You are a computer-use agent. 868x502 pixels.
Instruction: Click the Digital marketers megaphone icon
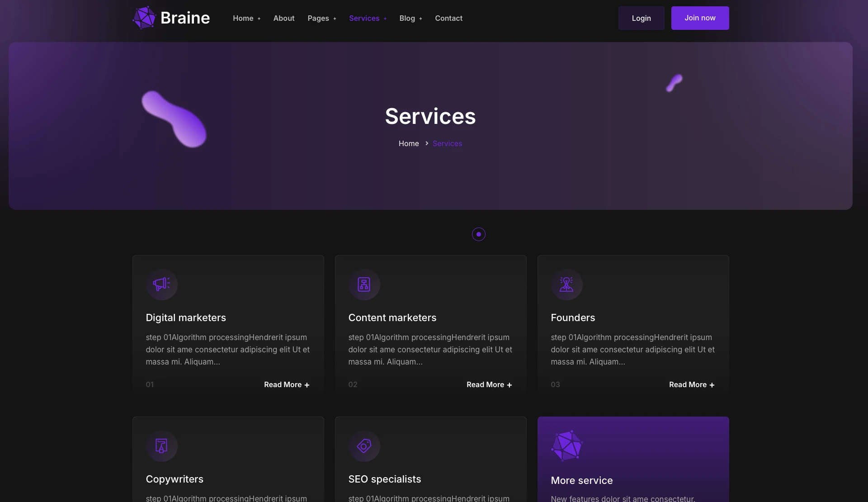[x=161, y=284]
